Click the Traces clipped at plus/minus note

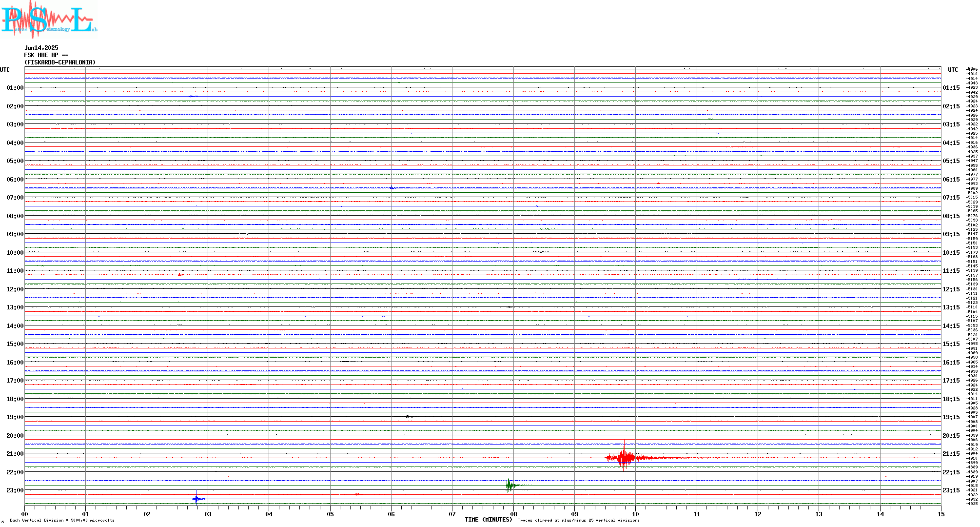tap(578, 520)
